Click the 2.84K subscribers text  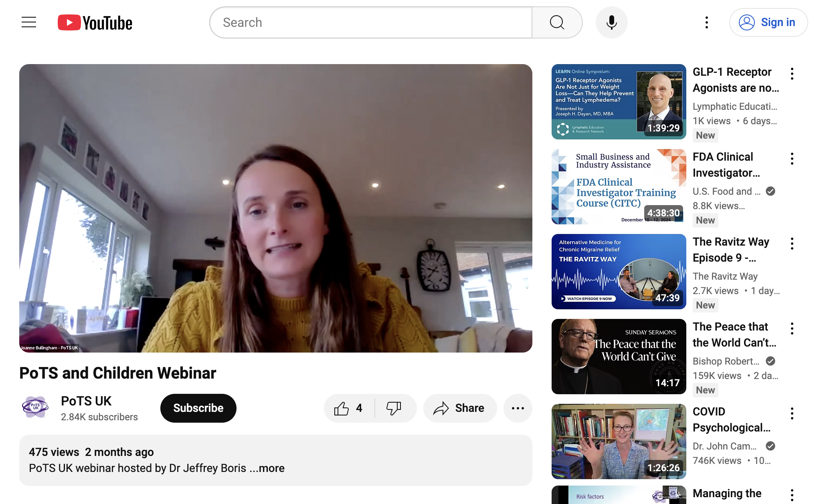(x=99, y=417)
